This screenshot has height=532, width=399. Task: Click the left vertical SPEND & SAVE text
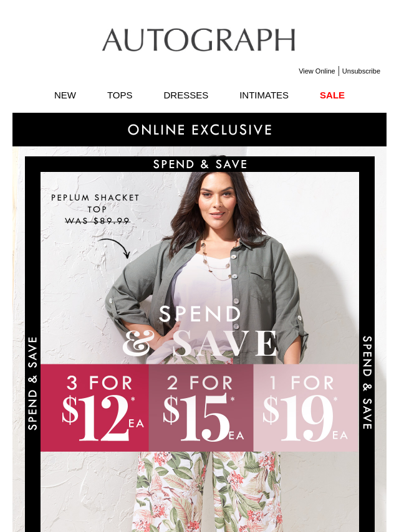32,383
